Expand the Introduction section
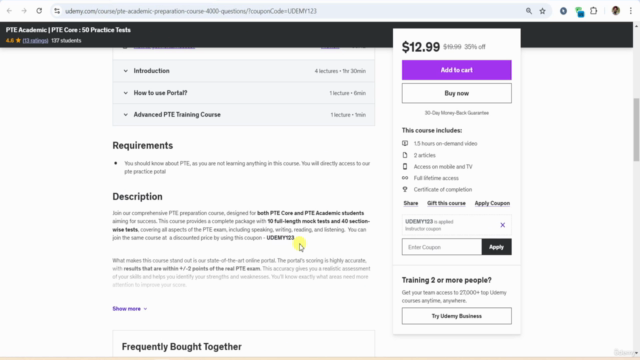Image resolution: width=640 pixels, height=360 pixels. (244, 71)
